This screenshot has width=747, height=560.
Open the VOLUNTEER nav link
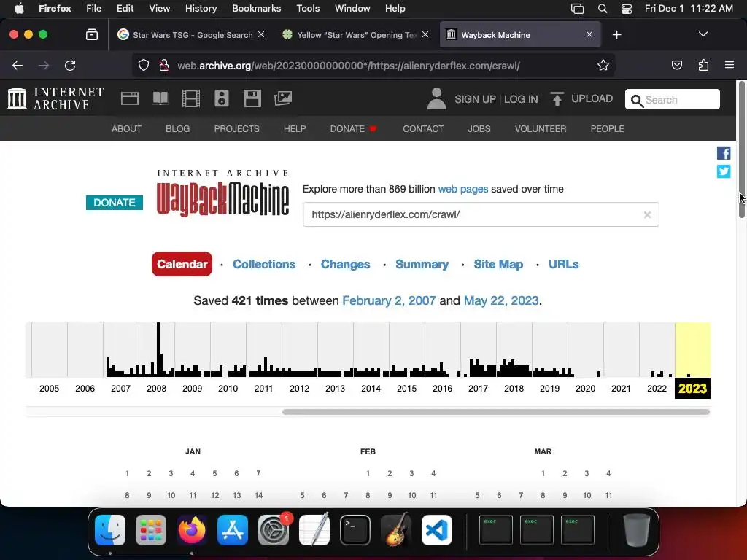click(541, 128)
